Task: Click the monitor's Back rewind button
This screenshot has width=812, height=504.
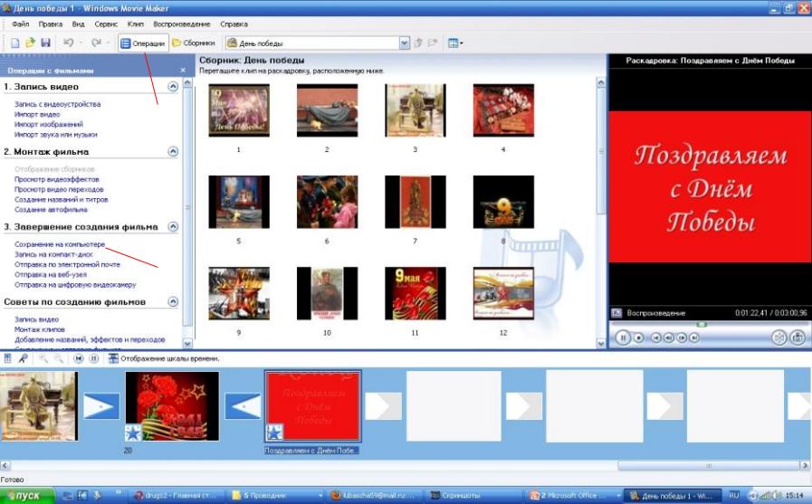Action: 655,338
